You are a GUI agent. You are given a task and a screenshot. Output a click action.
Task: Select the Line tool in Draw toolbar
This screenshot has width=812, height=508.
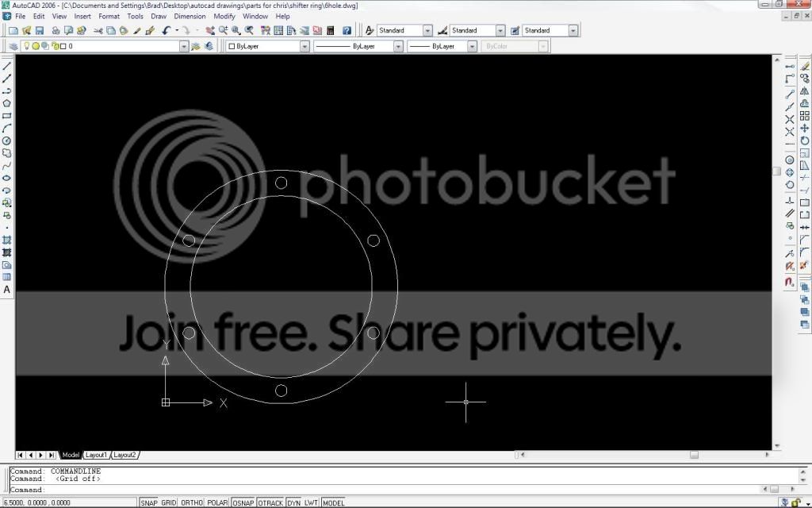pyautogui.click(x=6, y=67)
